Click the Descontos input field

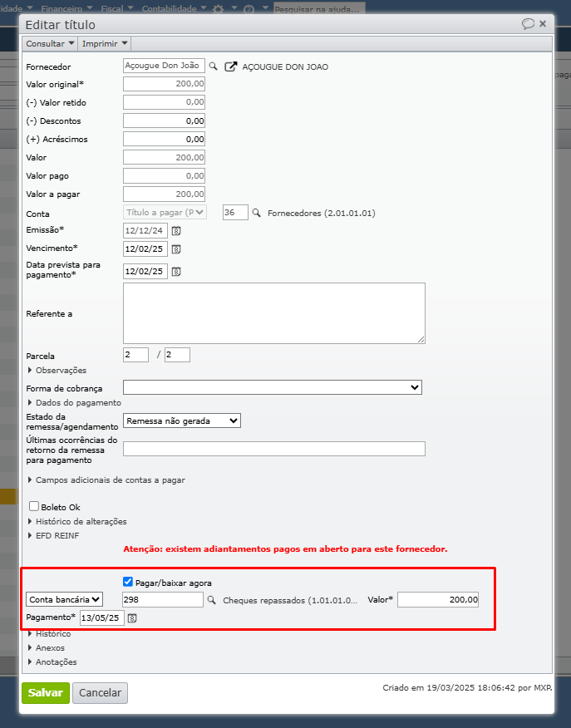click(164, 121)
